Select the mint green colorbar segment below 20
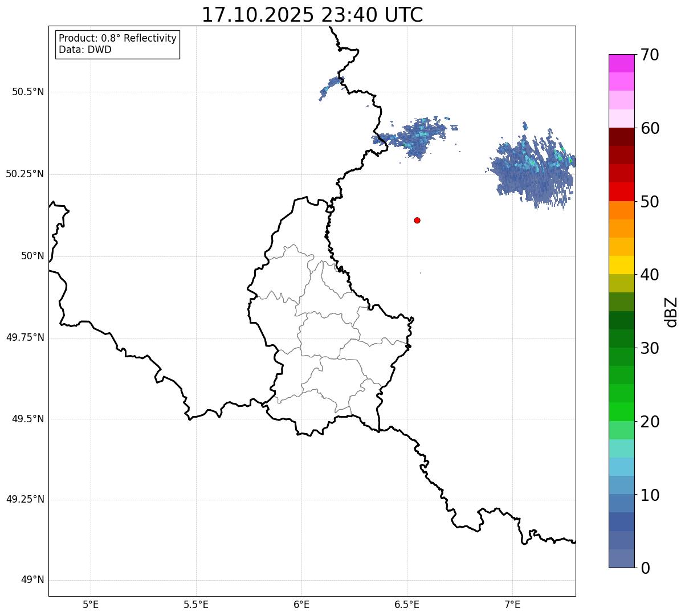685x616 pixels. pos(621,430)
